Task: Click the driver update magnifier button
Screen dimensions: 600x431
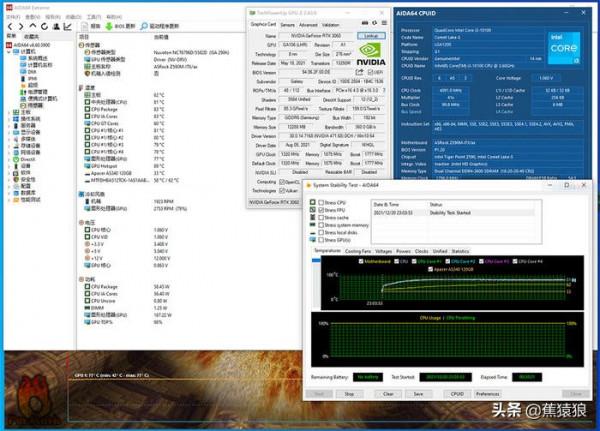Action: click(160, 26)
